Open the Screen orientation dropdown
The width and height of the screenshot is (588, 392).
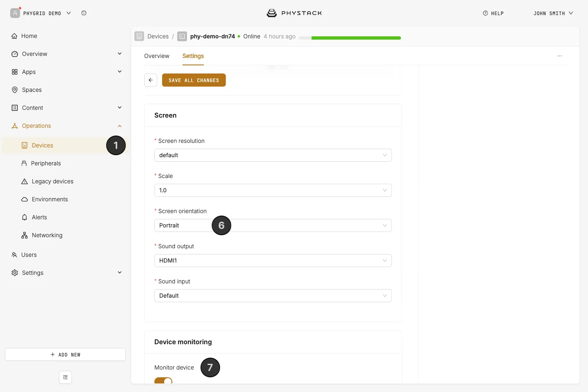pyautogui.click(x=273, y=225)
